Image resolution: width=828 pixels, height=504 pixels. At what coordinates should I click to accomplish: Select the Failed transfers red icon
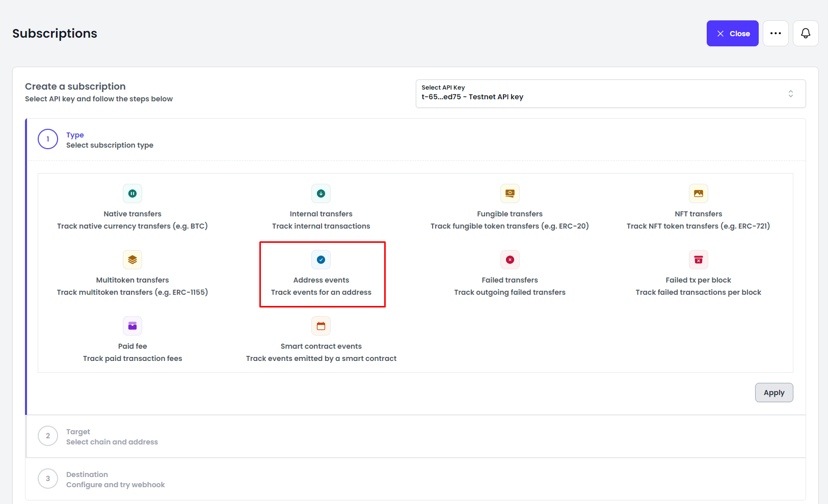point(510,260)
